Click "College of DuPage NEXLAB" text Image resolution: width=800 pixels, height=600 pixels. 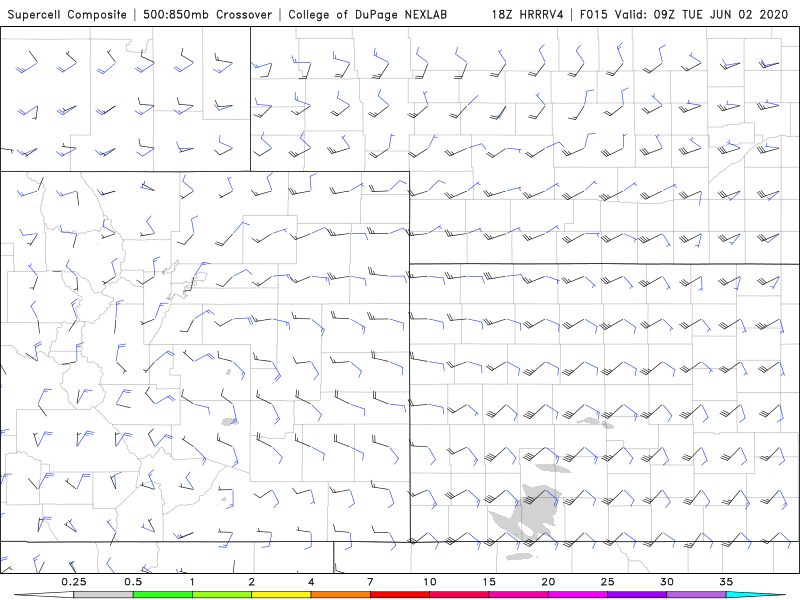click(367, 14)
